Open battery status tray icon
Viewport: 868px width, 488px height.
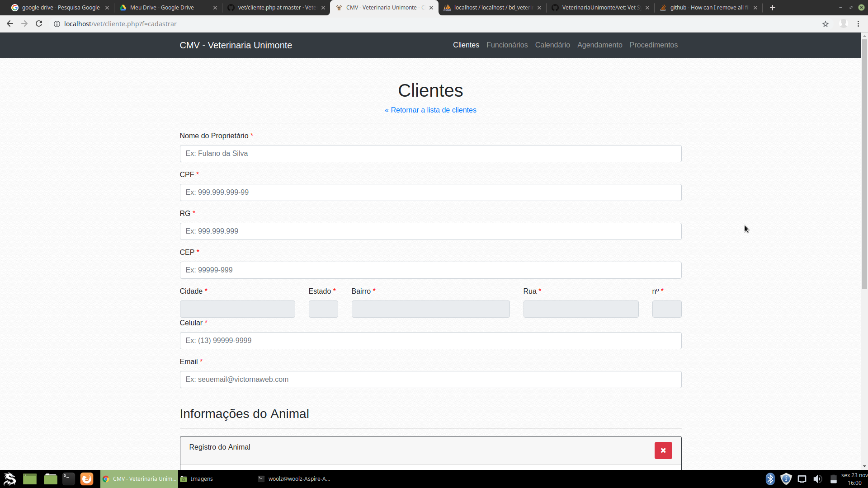tap(834, 479)
